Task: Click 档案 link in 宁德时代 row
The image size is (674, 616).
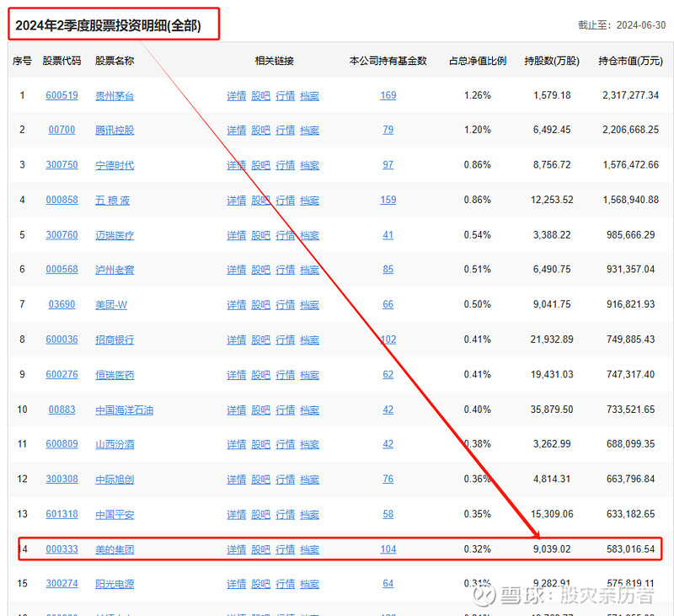Action: 309,165
